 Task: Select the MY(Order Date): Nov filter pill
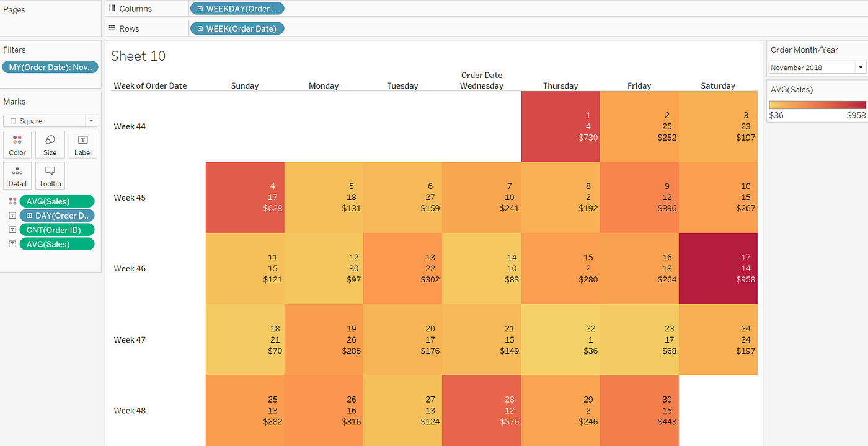(50, 67)
